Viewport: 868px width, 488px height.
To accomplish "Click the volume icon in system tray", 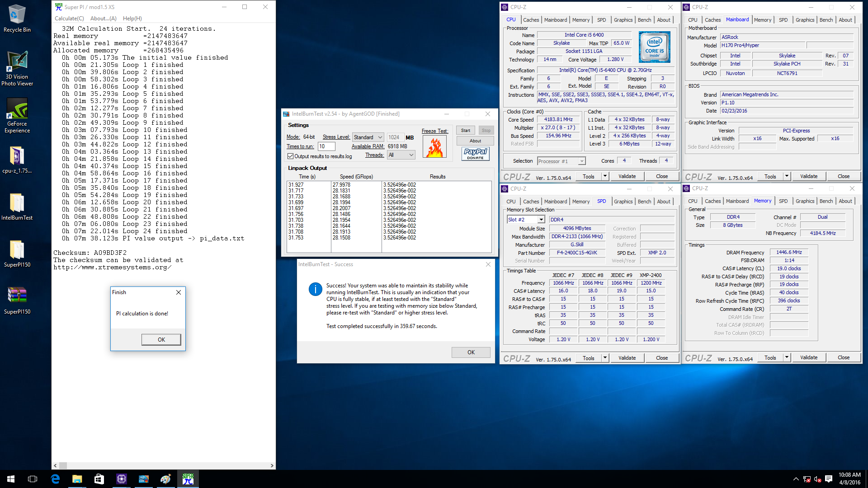I will 817,479.
